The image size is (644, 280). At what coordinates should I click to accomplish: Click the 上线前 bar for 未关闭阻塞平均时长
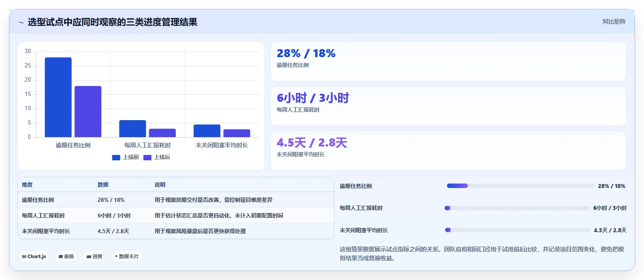click(207, 131)
